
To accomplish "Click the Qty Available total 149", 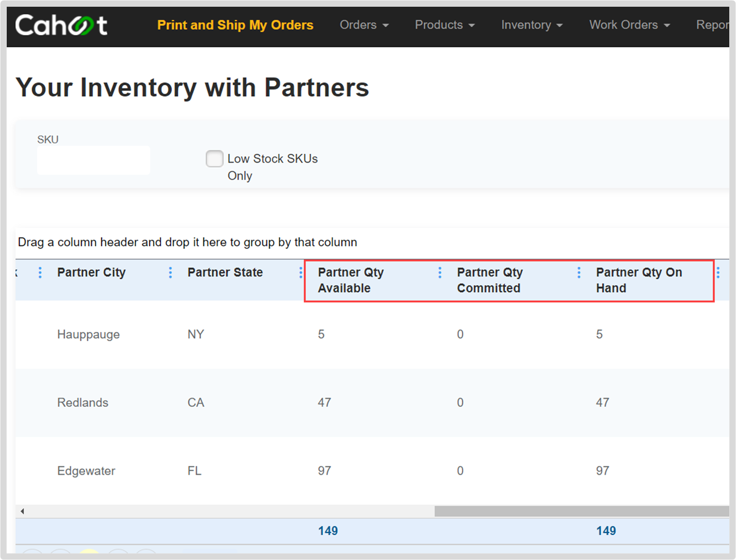I will (x=328, y=531).
